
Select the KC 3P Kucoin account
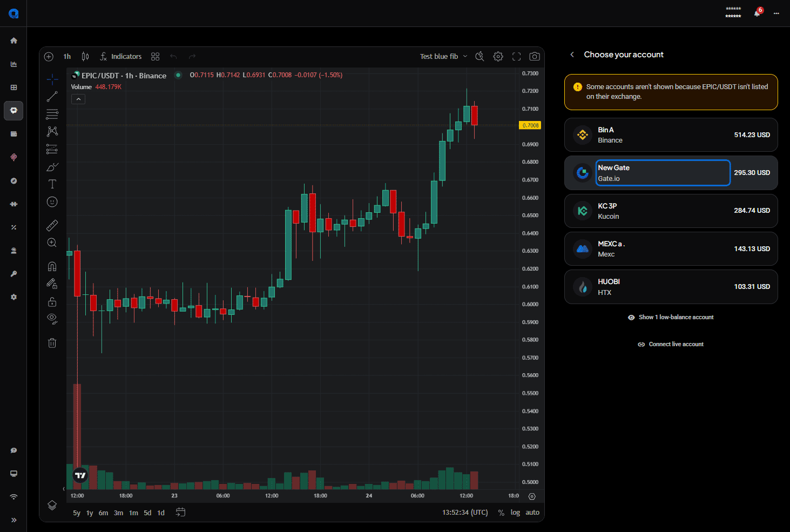(671, 211)
